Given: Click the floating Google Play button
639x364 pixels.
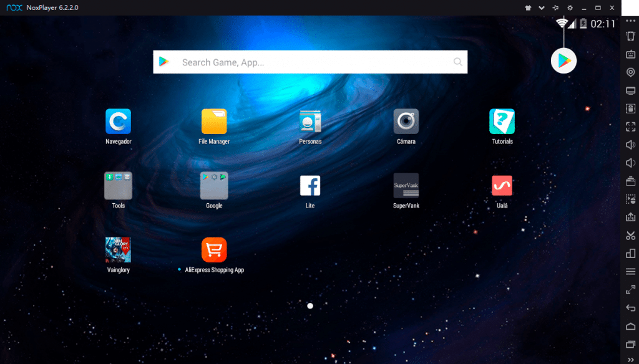Looking at the screenshot, I should [563, 60].
